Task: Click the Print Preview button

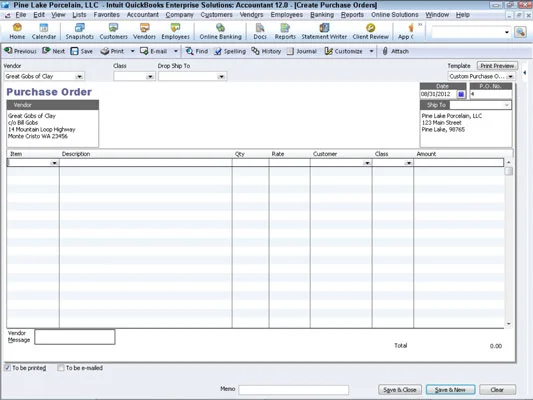Action: click(497, 66)
